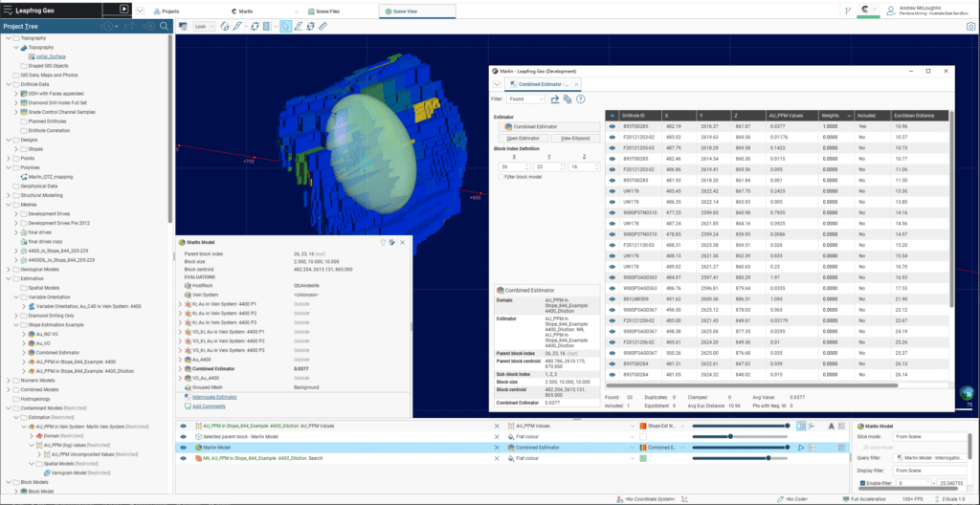Click the export arrow icon beside Filter
The image size is (980, 505).
point(556,99)
